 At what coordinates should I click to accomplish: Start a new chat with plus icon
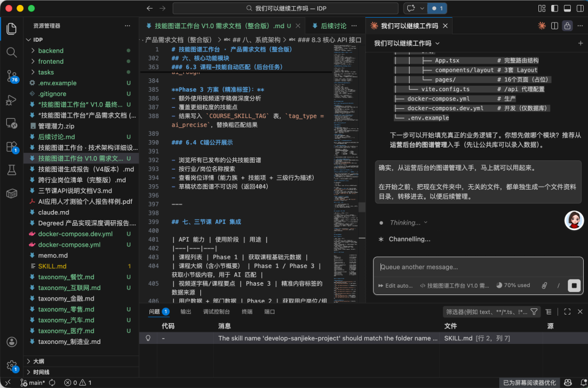click(x=580, y=43)
